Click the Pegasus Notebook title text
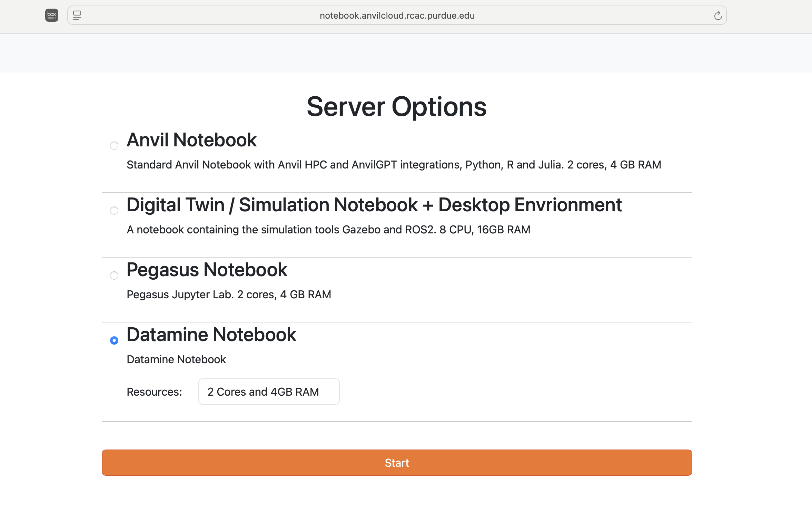Screen dimensions: 812x531 click(207, 270)
